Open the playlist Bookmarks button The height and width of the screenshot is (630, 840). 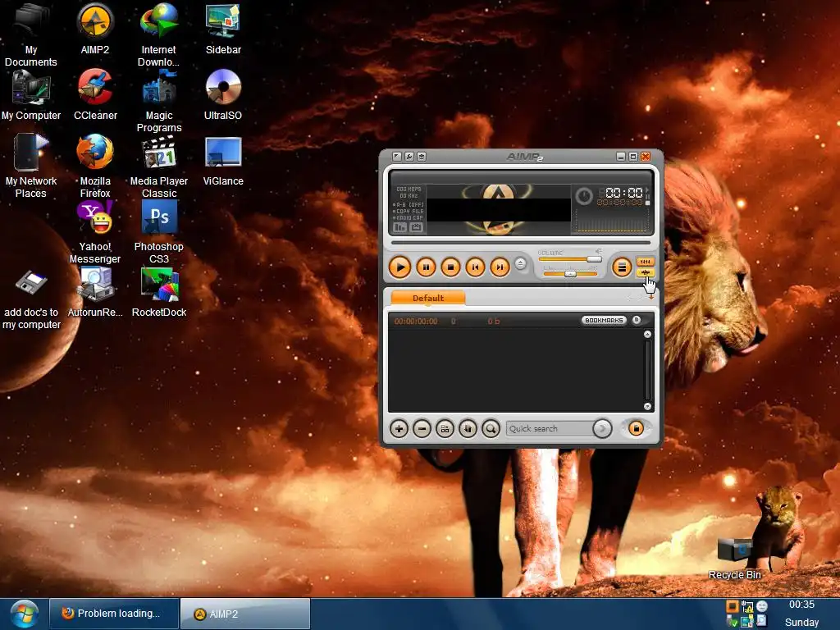coord(604,321)
